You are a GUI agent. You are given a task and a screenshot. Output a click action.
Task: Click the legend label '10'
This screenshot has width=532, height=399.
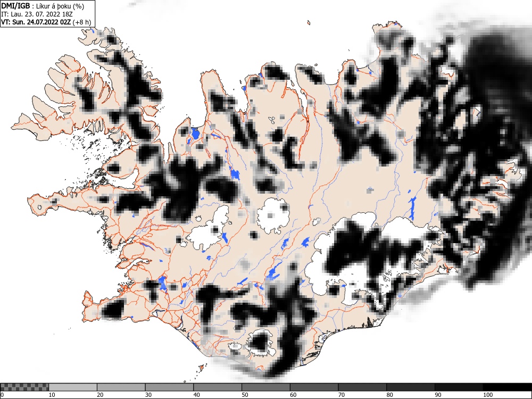tap(52, 395)
